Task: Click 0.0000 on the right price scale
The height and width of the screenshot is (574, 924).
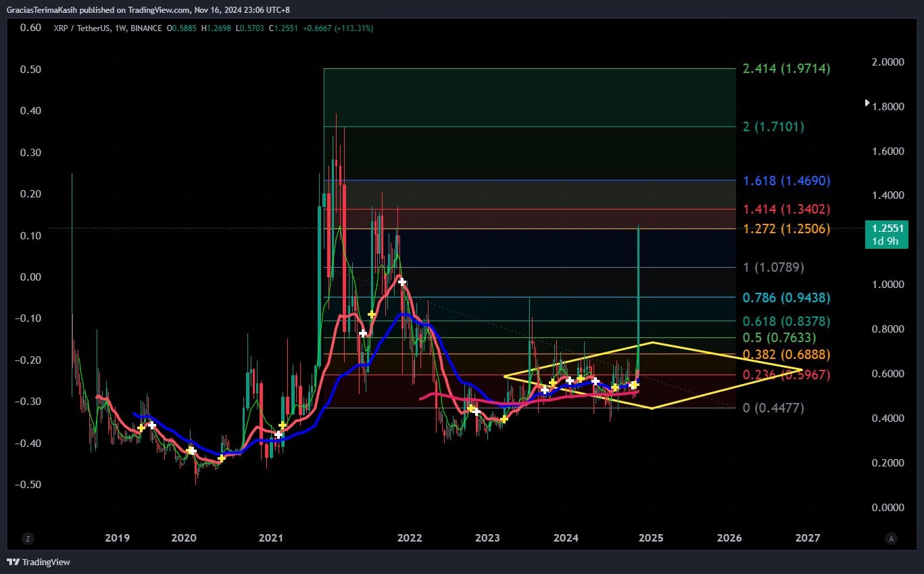Action: [888, 508]
